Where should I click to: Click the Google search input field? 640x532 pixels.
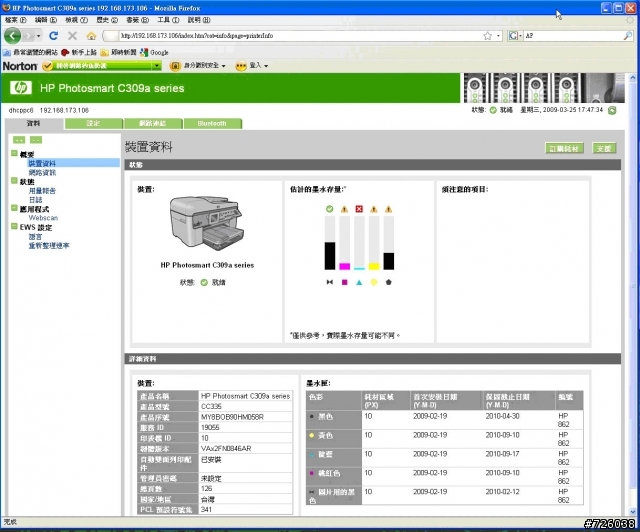click(x=573, y=36)
